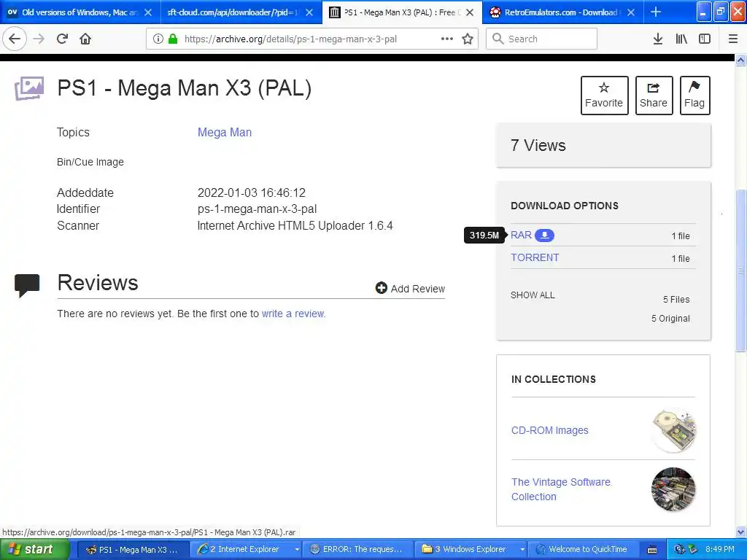Show site information icon in address bar
Image resolution: width=747 pixels, height=560 pixels.
pyautogui.click(x=158, y=39)
